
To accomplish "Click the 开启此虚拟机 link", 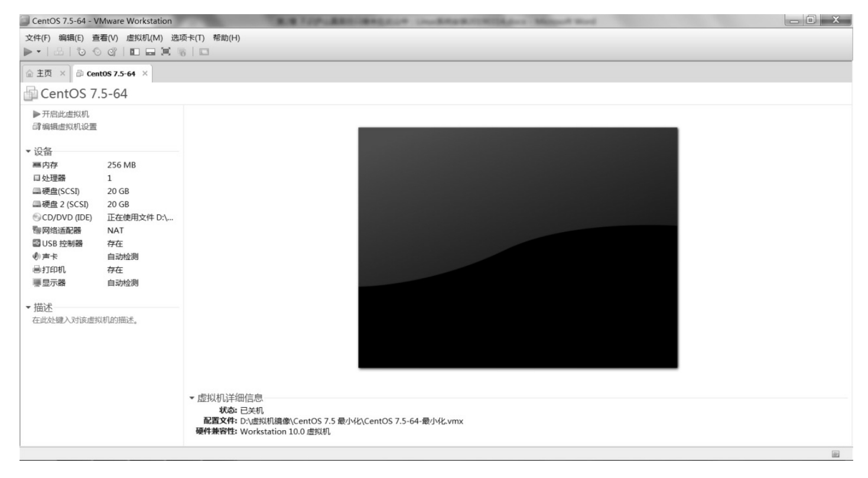I will coord(61,114).
